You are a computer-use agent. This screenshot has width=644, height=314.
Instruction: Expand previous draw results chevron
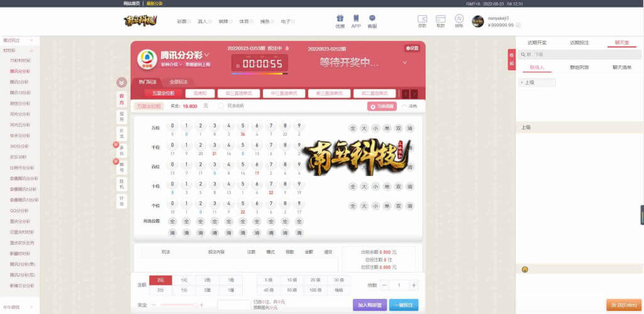pyautogui.click(x=404, y=63)
